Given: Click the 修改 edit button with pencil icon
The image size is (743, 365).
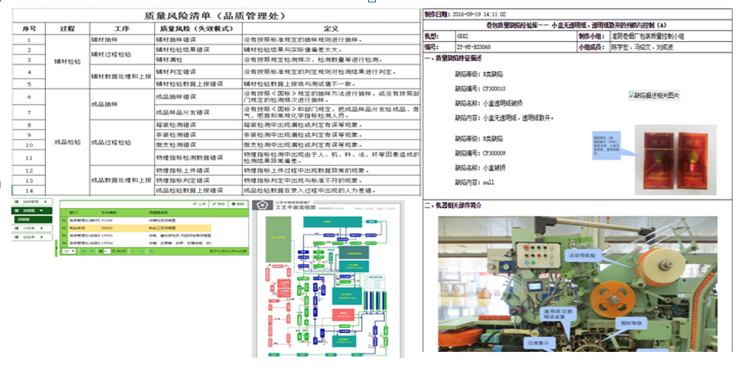Looking at the screenshot, I should [218, 204].
